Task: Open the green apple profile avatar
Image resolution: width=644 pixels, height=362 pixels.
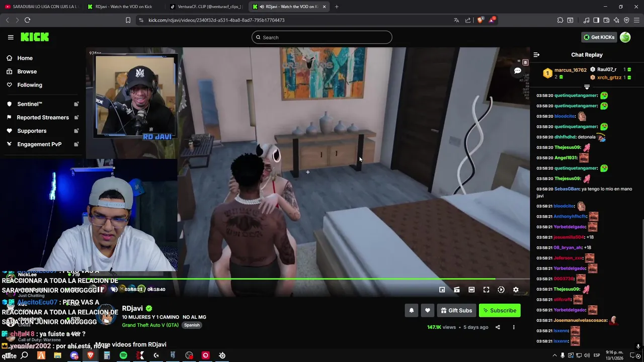Action: pos(625,37)
